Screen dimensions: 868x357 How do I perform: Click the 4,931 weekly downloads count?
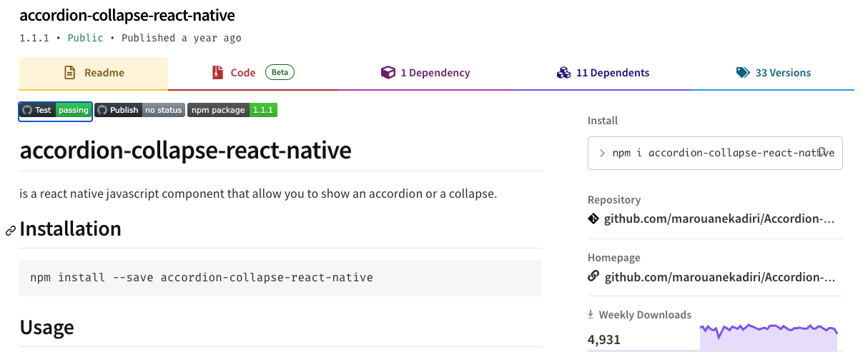pyautogui.click(x=604, y=339)
